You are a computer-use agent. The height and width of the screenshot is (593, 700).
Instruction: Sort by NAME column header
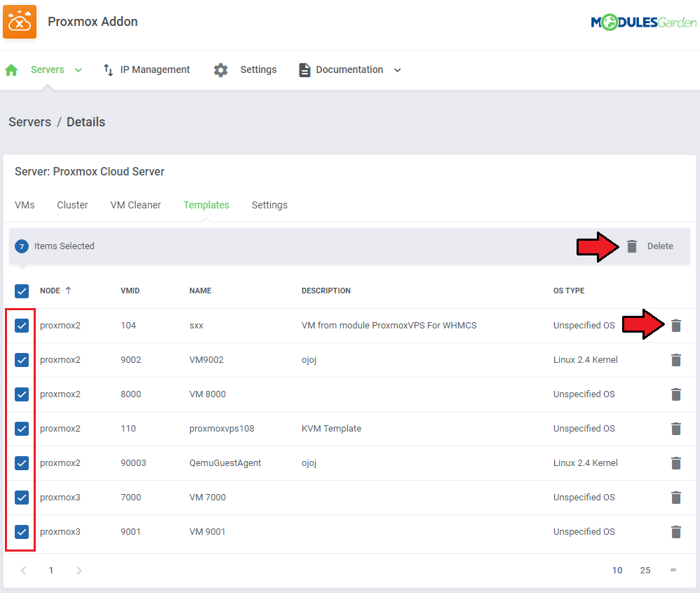[x=200, y=291]
